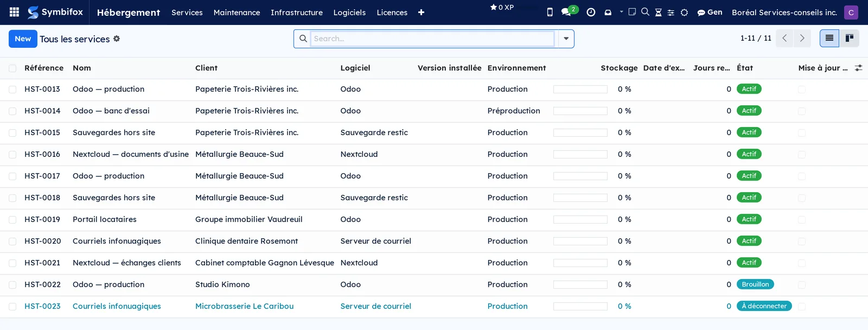Check the row HST-0018
The image size is (868, 330).
point(12,198)
